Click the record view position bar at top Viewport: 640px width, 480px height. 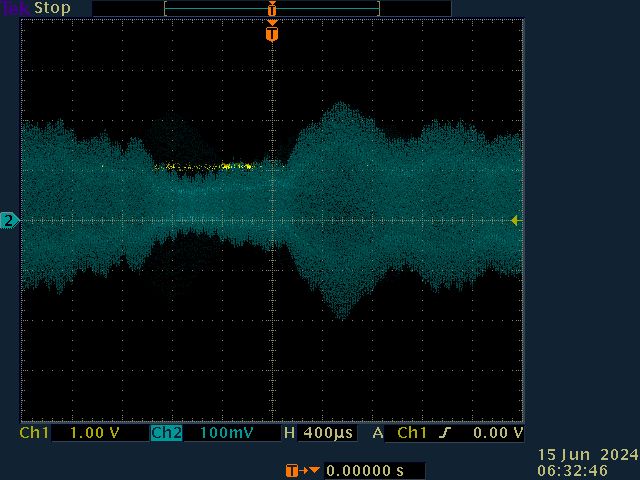[x=271, y=9]
